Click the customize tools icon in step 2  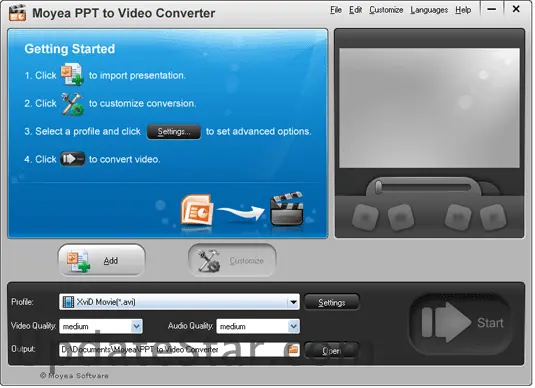click(72, 104)
